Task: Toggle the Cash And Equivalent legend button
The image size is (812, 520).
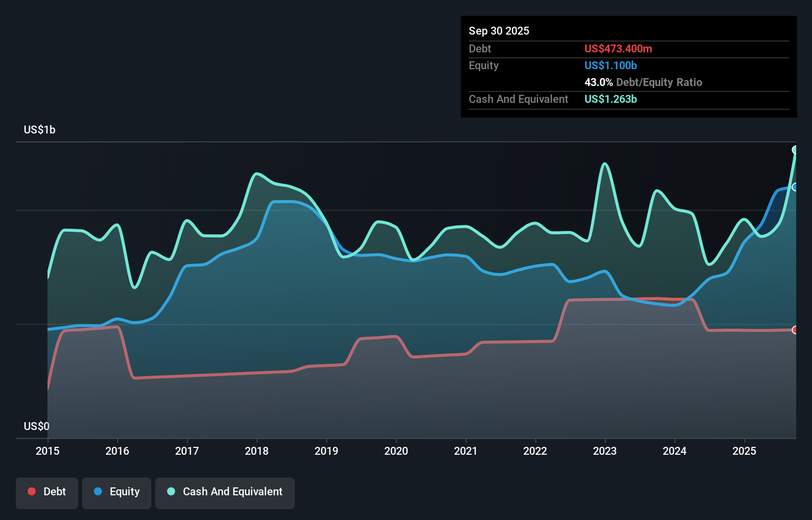Action: coord(225,493)
